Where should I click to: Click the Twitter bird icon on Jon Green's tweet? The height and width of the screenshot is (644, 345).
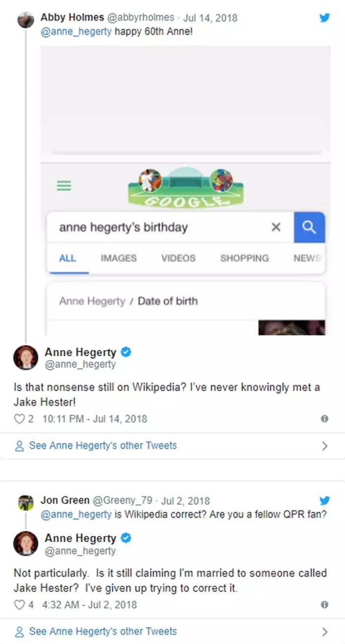(324, 501)
